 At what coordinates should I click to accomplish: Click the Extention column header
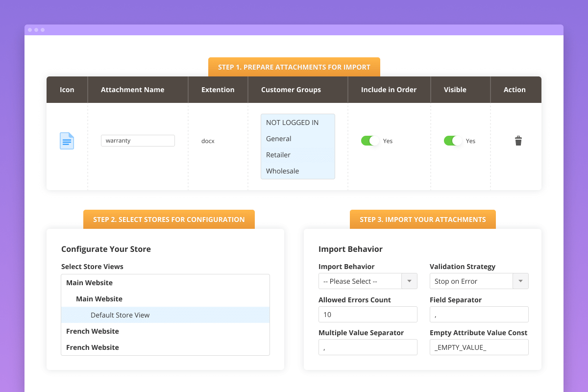(218, 90)
